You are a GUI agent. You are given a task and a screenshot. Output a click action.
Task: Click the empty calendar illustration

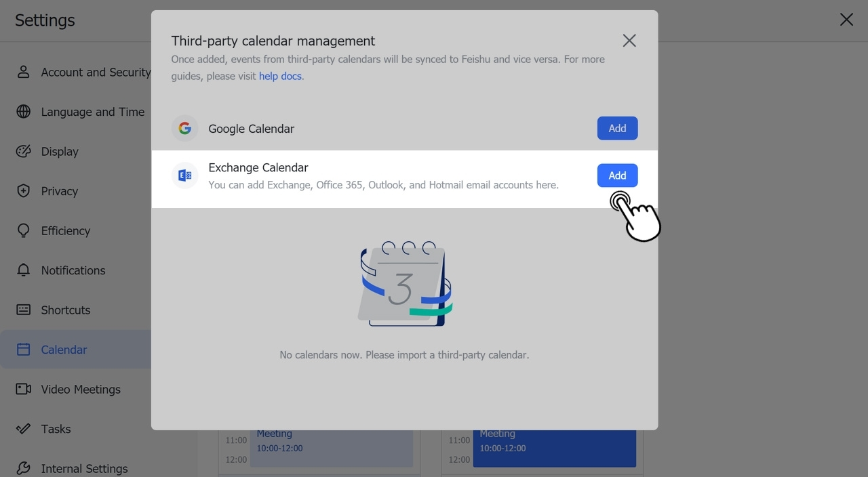click(x=405, y=285)
